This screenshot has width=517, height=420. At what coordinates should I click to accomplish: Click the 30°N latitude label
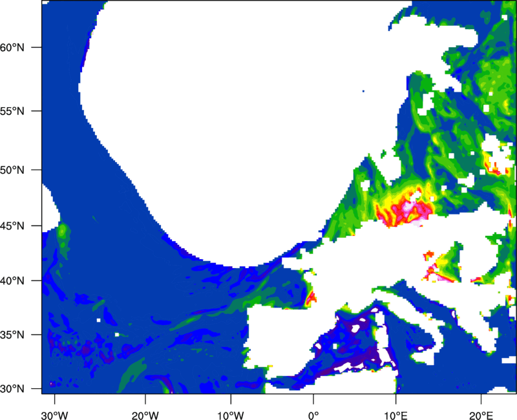tap(12, 389)
